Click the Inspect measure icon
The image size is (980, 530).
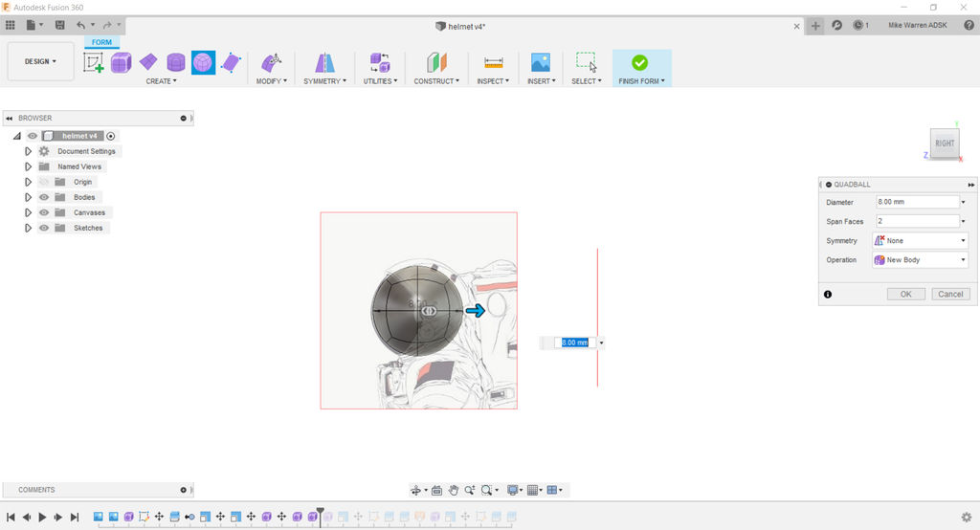(493, 62)
